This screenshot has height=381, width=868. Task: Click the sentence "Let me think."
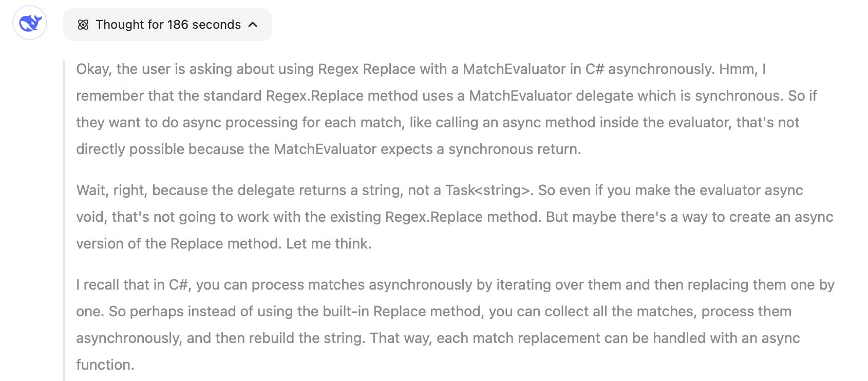329,243
